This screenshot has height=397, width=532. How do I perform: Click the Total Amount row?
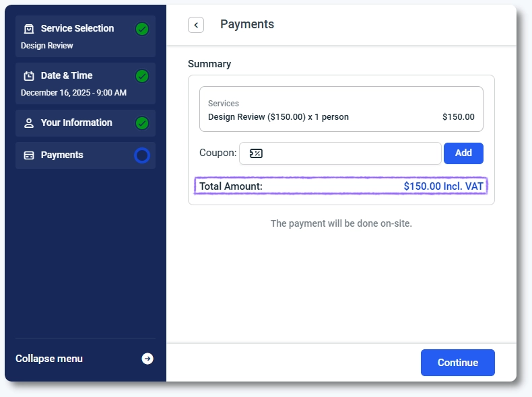pos(341,186)
